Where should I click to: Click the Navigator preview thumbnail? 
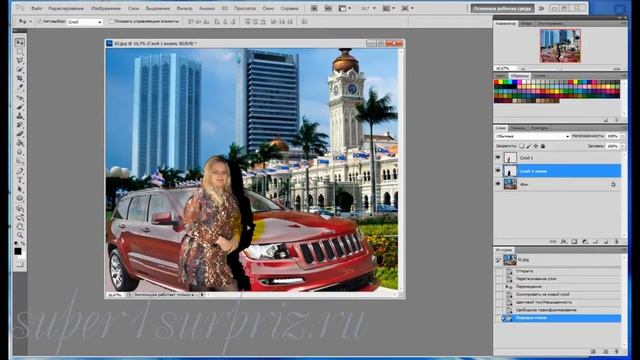pos(560,45)
